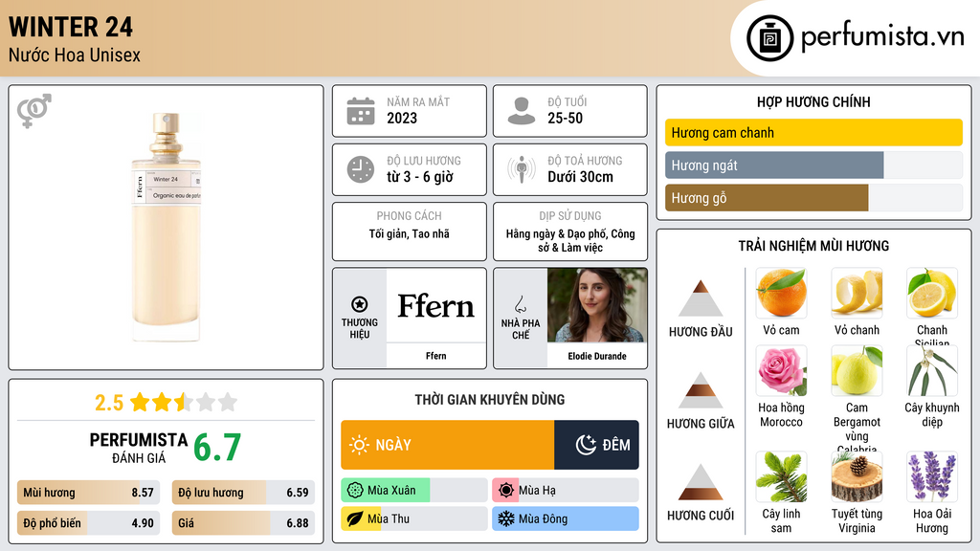980x551 pixels.
Task: Select the Cam Bergamot note image
Action: 857,371
